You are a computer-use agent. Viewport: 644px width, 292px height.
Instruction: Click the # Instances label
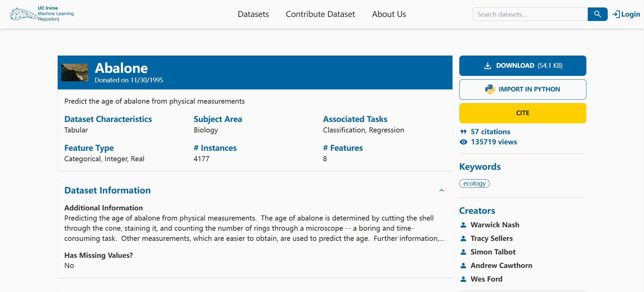coord(215,148)
